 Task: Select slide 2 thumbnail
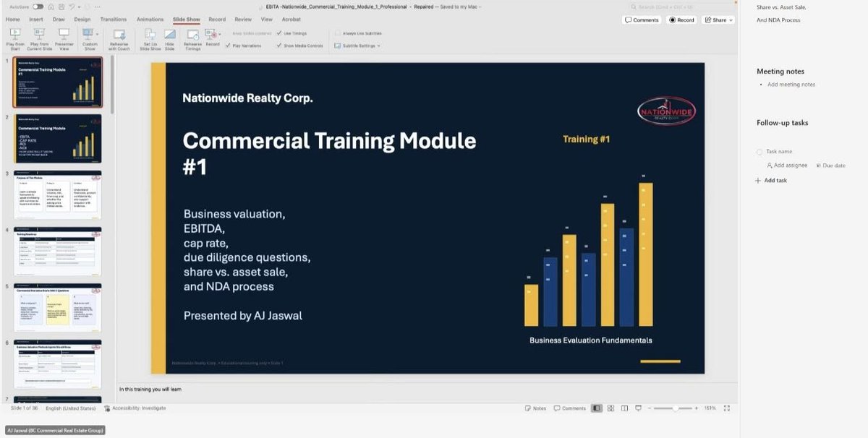pos(57,138)
